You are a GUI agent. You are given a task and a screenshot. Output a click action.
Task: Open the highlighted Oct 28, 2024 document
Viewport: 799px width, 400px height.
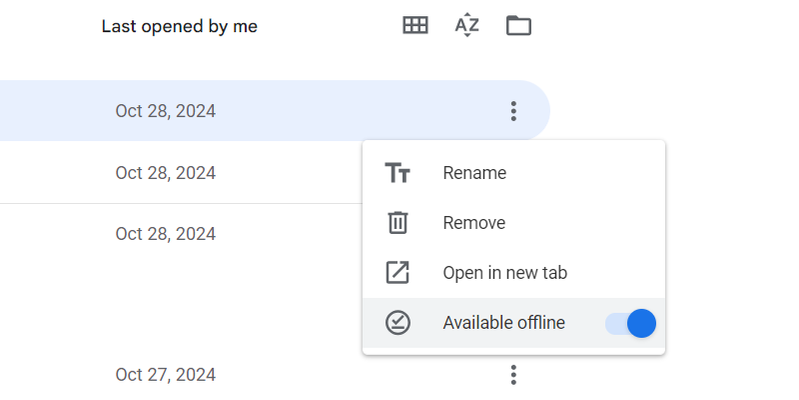click(x=165, y=111)
